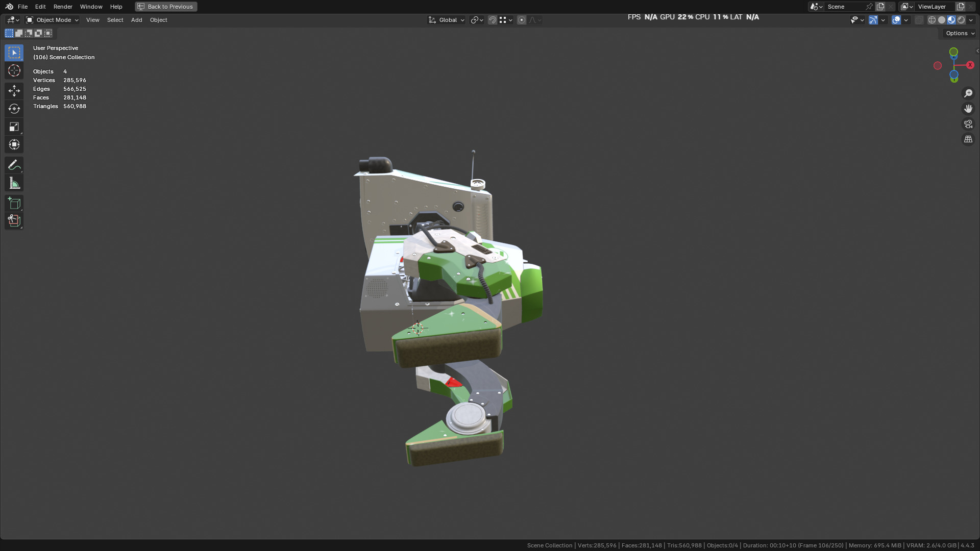Open the gizmo options dropdown arrow

883,20
